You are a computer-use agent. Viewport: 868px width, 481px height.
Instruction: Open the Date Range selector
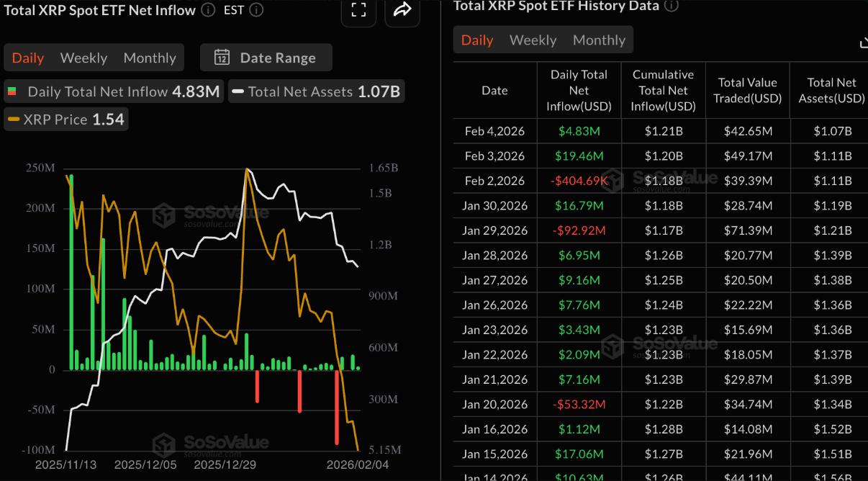pyautogui.click(x=266, y=58)
